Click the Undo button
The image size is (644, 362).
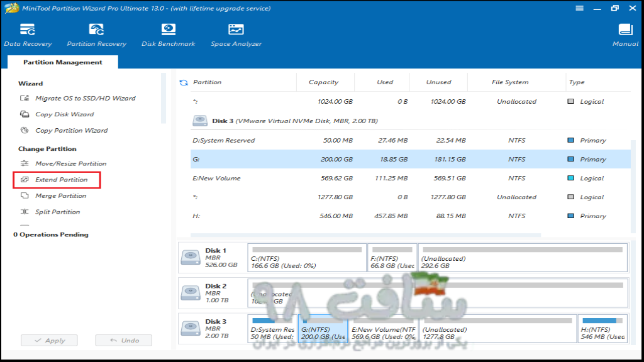point(124,340)
